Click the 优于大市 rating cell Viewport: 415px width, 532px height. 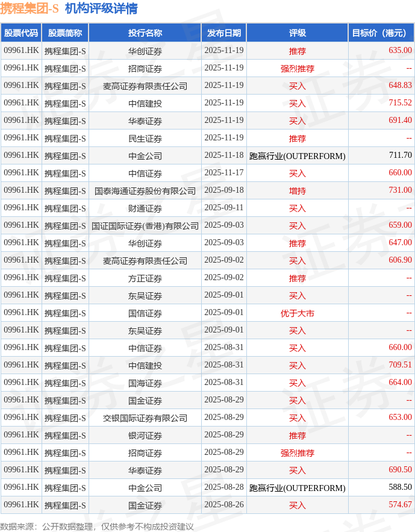pos(298,313)
